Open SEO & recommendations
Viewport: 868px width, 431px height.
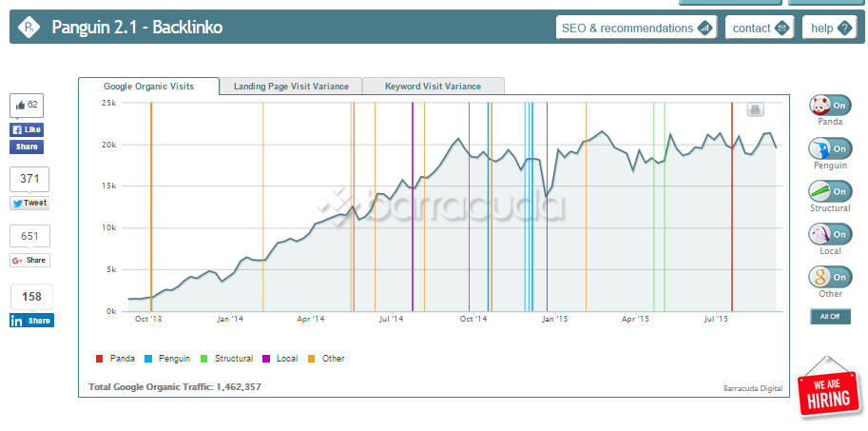pos(637,28)
